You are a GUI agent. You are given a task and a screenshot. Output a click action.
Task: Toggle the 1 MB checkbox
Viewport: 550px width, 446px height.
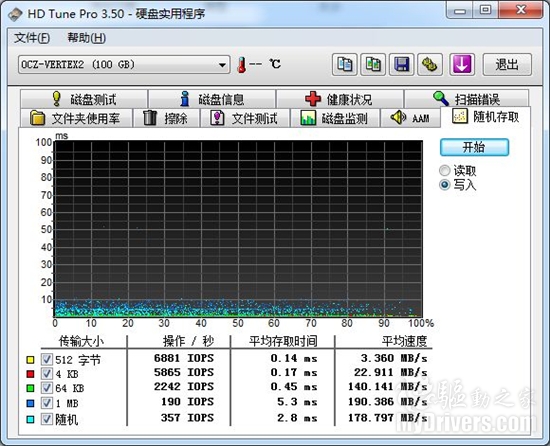(47, 403)
